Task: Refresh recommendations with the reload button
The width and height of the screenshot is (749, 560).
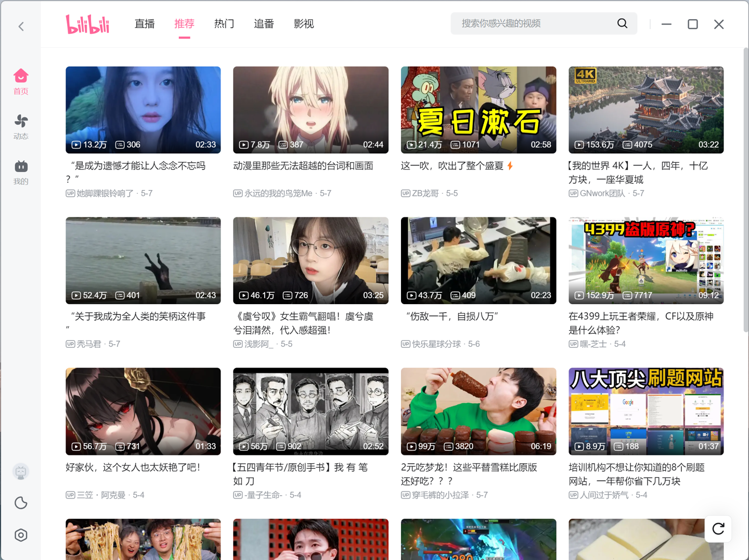Action: point(718,529)
